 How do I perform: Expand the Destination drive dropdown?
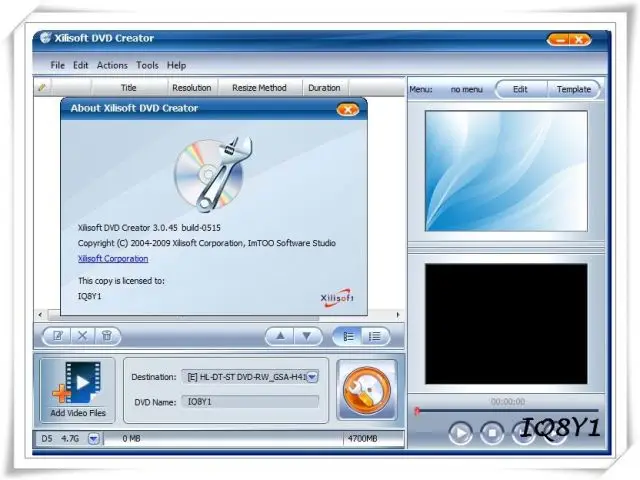coord(312,377)
